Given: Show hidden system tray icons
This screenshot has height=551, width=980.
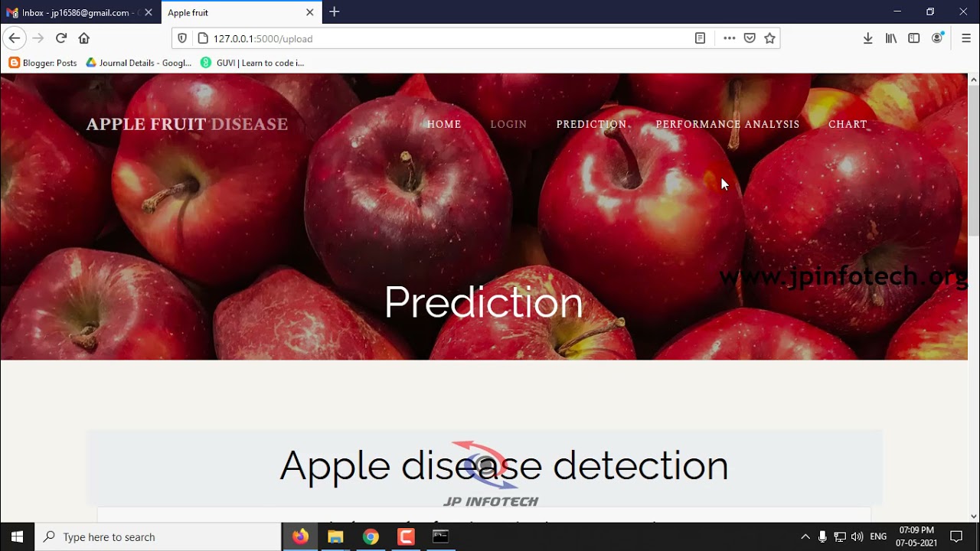Looking at the screenshot, I should (805, 536).
